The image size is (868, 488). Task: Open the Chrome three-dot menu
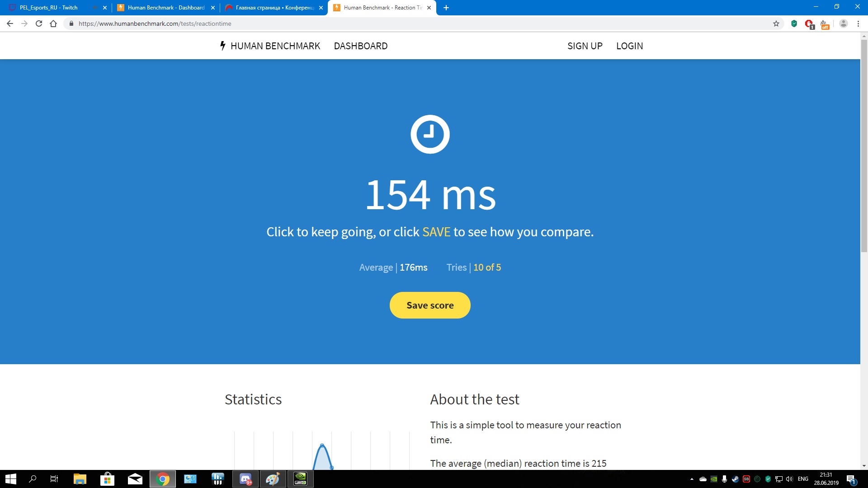pyautogui.click(x=858, y=23)
